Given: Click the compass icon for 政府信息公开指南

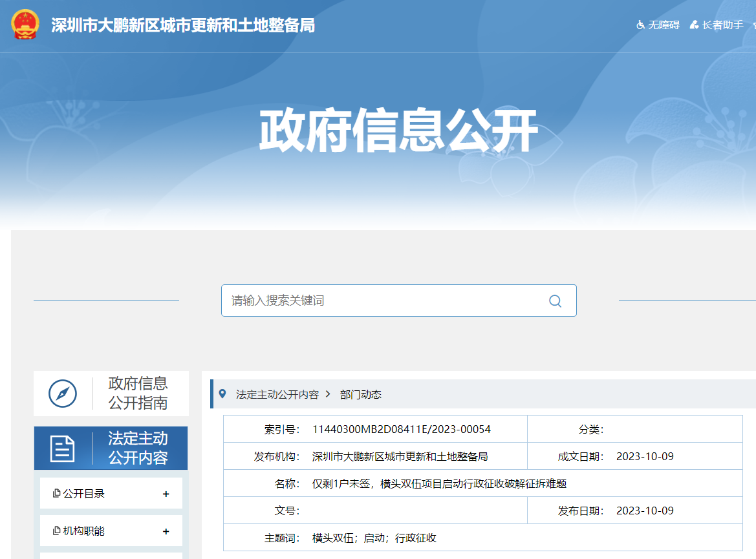Looking at the screenshot, I should click(63, 393).
